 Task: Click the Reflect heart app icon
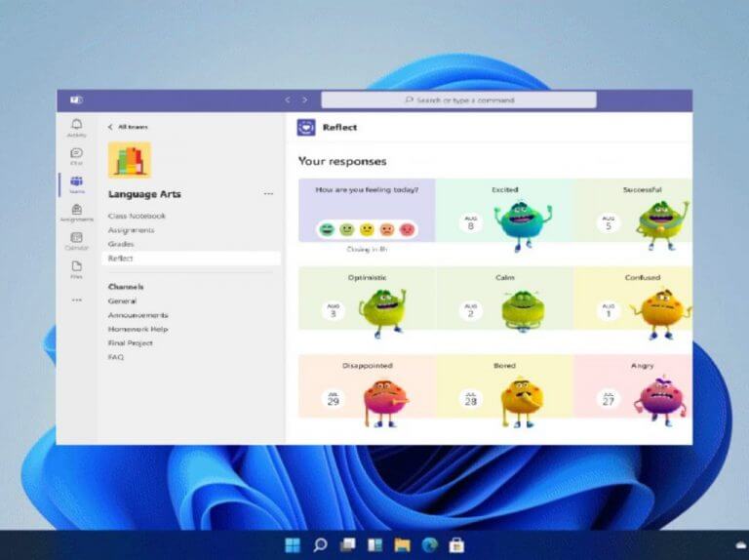[x=305, y=128]
